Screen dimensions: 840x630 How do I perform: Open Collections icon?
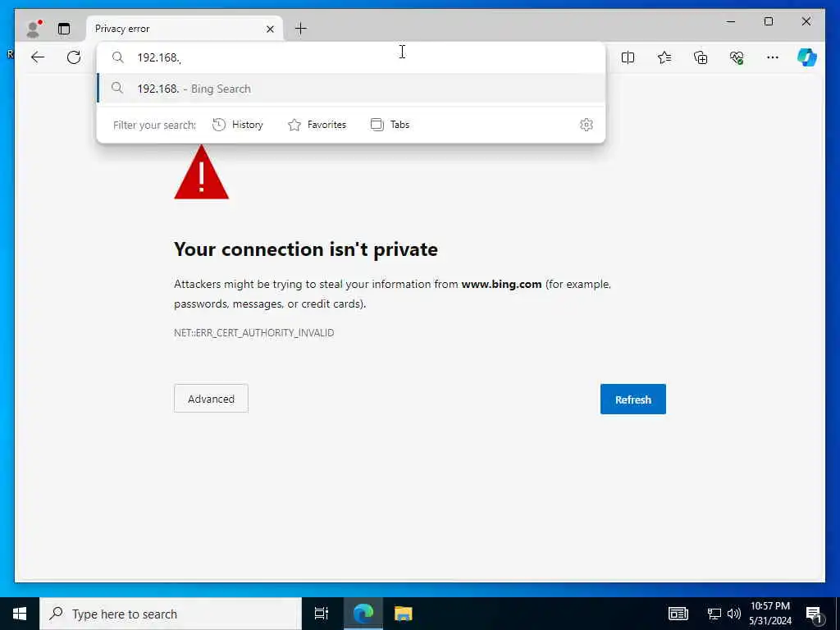701,57
